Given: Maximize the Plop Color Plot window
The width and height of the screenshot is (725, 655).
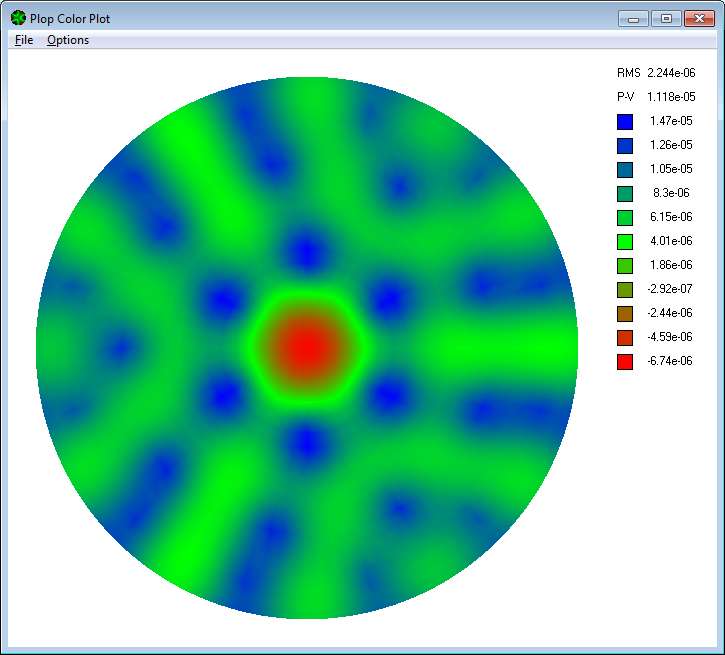Looking at the screenshot, I should tap(666, 19).
